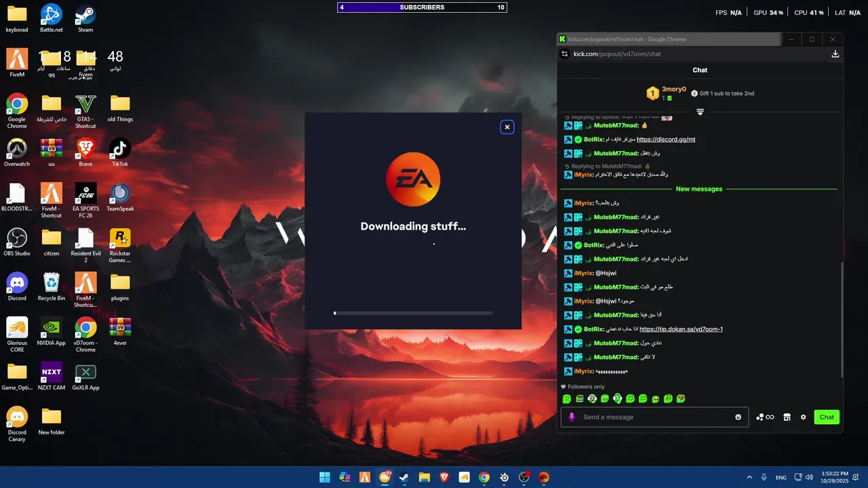Show hidden system tray icons
Screen dimensions: 868x488
coord(749,477)
